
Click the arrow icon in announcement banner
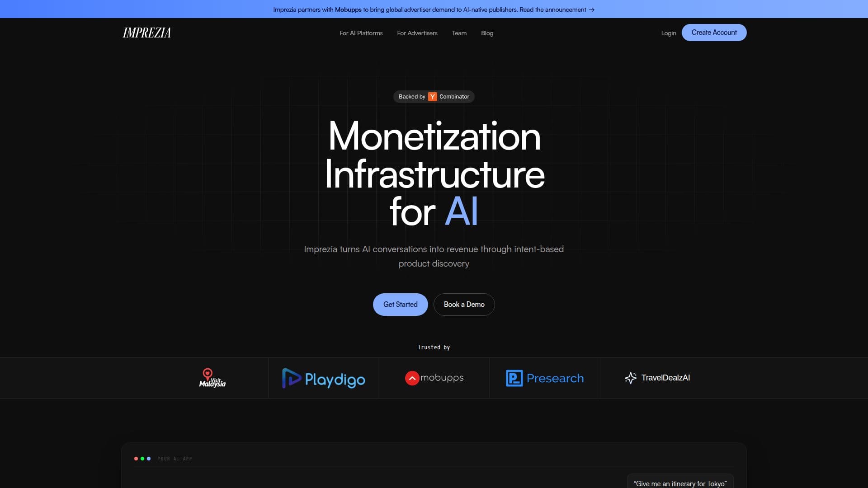pos(592,9)
